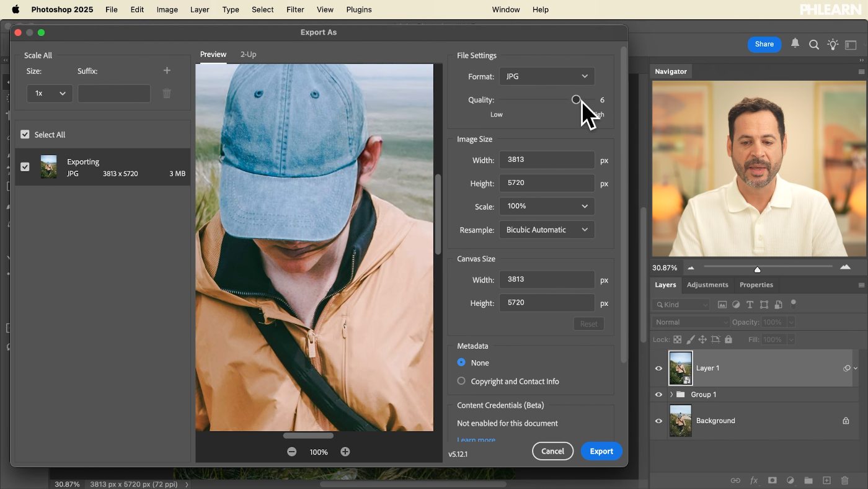This screenshot has height=489, width=868.
Task: Expand Group 1 in Layers panel
Action: click(671, 395)
